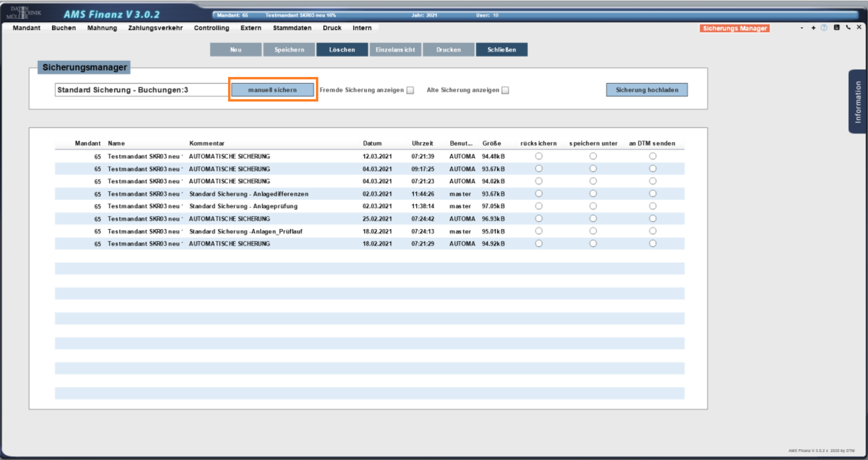Click the backup name input field
This screenshot has width=868, height=460.
coord(142,90)
